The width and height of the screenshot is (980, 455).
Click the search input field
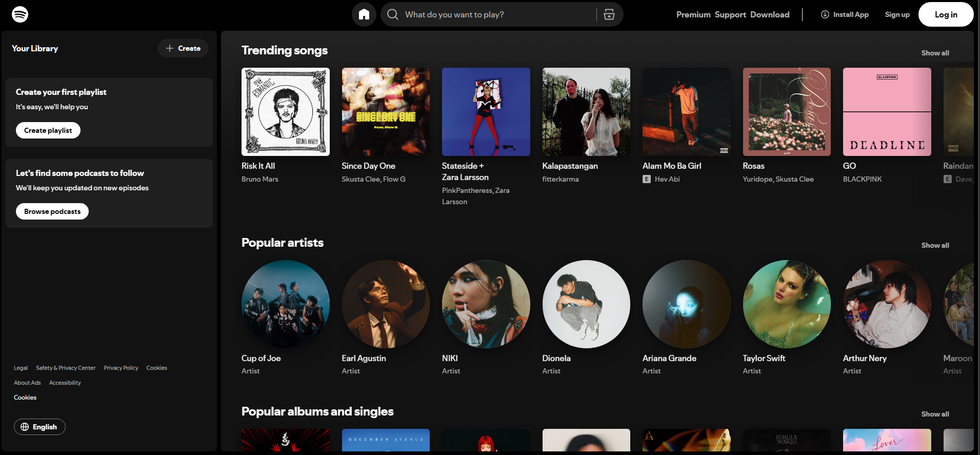tap(492, 14)
